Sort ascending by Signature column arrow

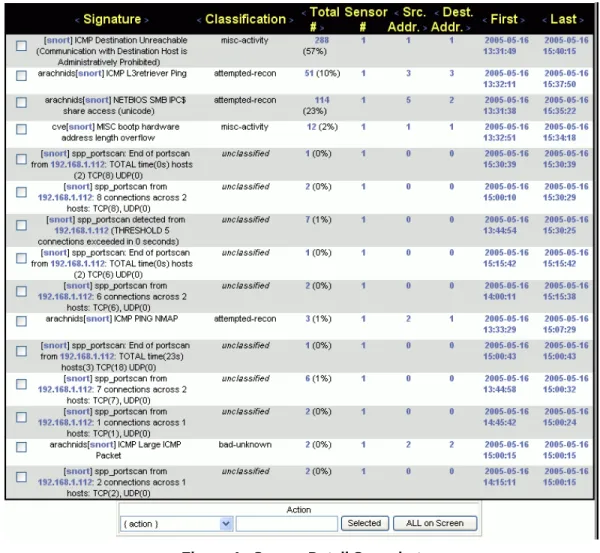77,20
